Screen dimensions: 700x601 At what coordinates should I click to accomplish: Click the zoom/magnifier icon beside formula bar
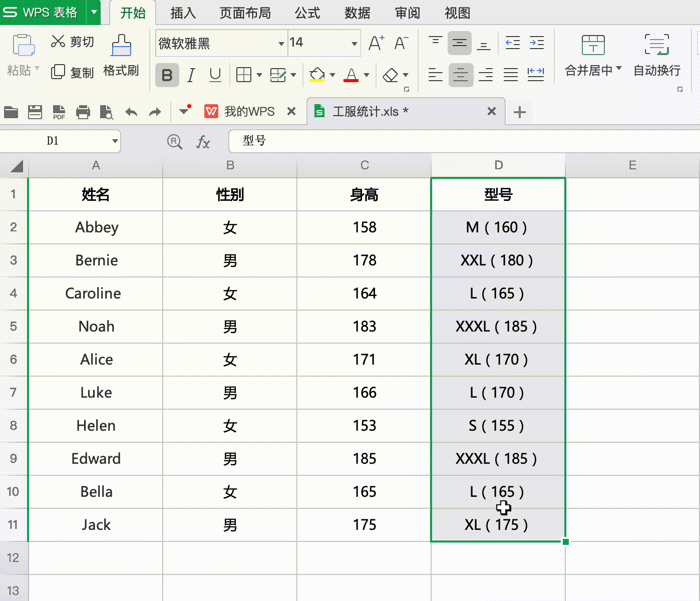coord(174,142)
